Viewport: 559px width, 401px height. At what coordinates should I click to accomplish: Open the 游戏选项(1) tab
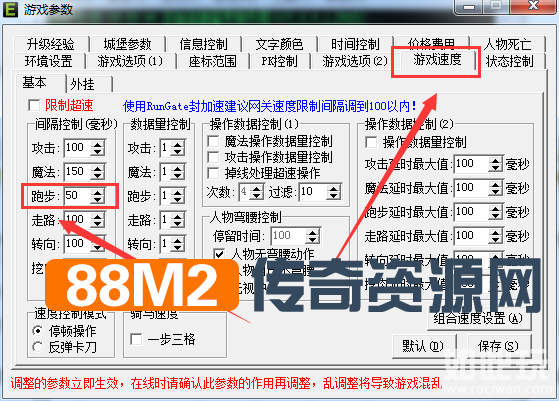point(130,61)
